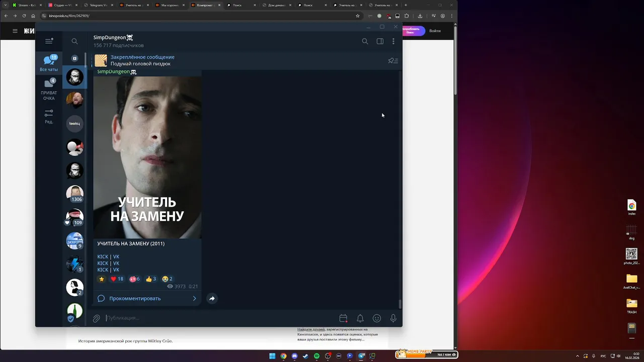Open Steam from the taskbar
The image size is (644, 362).
pyautogui.click(x=305, y=356)
